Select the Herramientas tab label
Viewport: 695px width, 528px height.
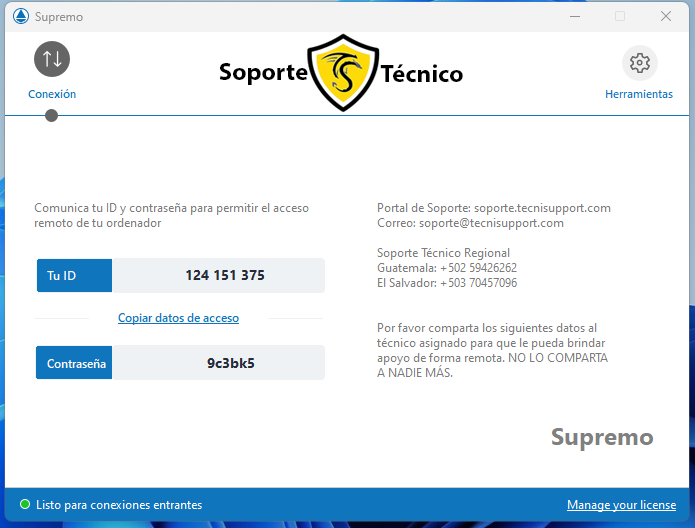[639, 94]
